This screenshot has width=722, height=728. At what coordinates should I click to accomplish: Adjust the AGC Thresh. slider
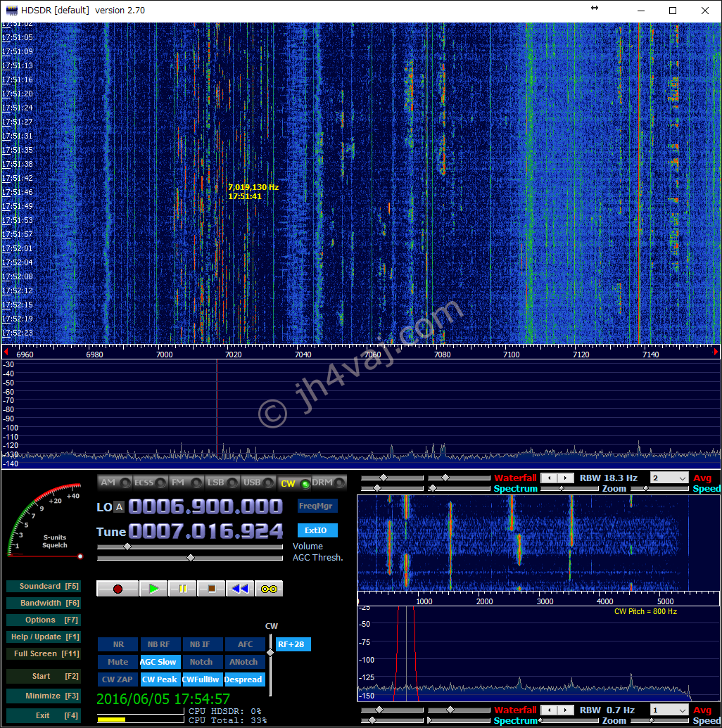pos(189,558)
